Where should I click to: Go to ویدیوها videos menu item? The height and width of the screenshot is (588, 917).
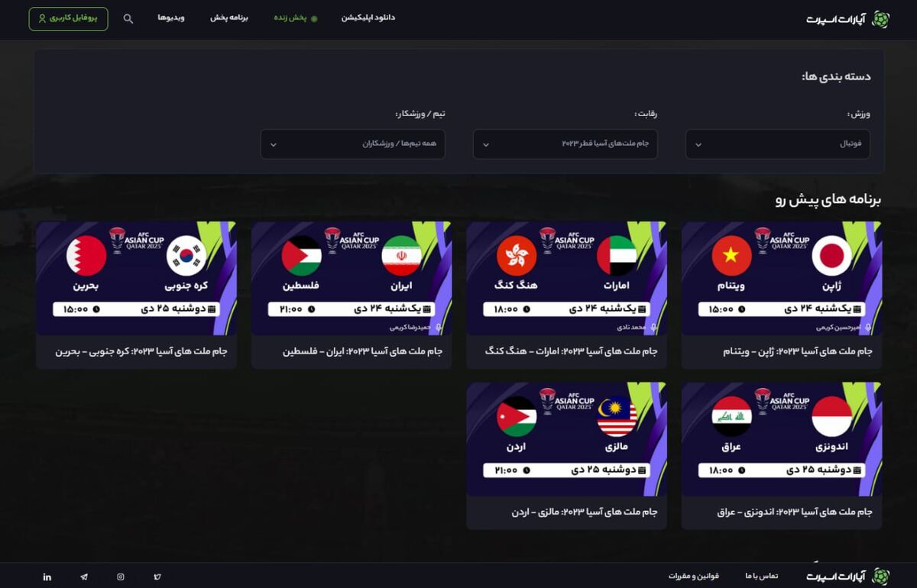[x=171, y=18]
